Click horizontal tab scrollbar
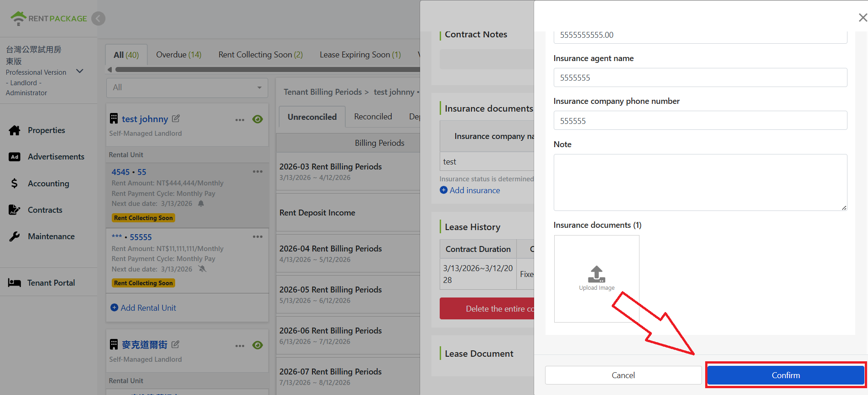Viewport: 868px width, 395px height. click(267, 70)
